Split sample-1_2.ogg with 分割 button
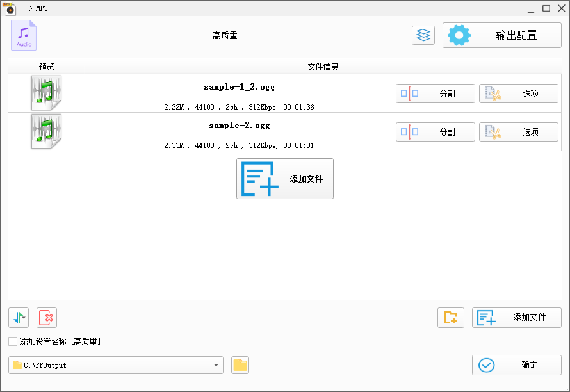Screen dimensions: 570x392 pyautogui.click(x=435, y=94)
